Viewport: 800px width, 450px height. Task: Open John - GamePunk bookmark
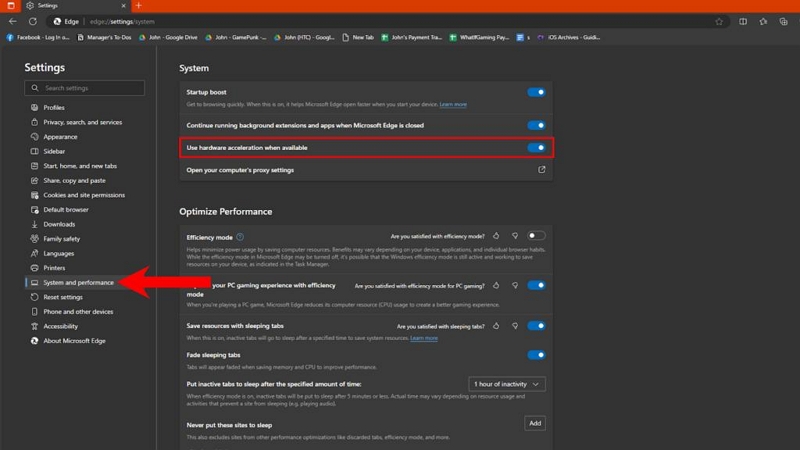click(x=236, y=37)
